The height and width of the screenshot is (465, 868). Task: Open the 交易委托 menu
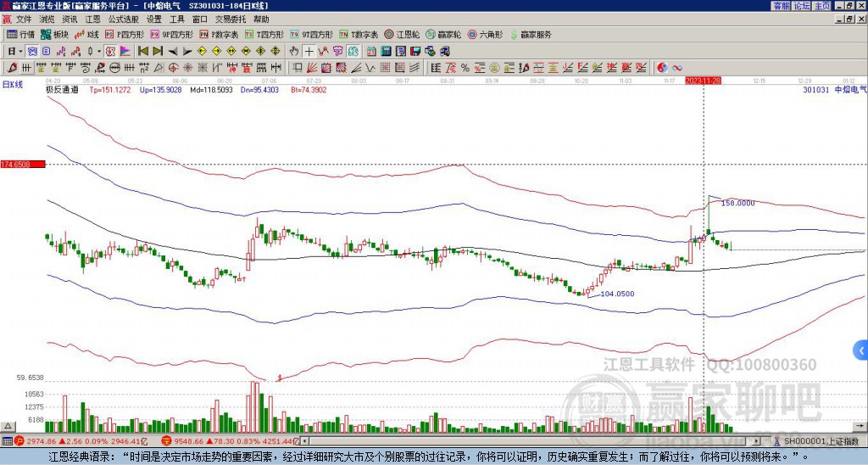click(x=231, y=20)
